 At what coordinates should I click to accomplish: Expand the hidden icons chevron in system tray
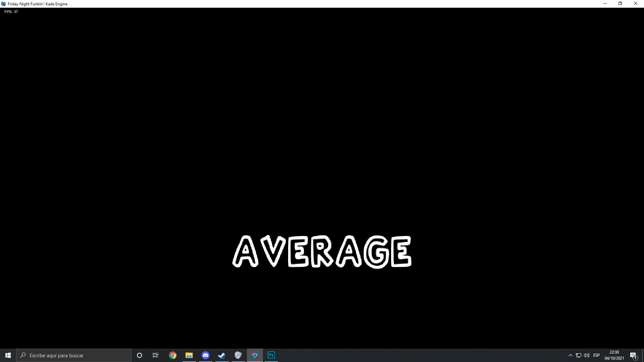pos(571,355)
